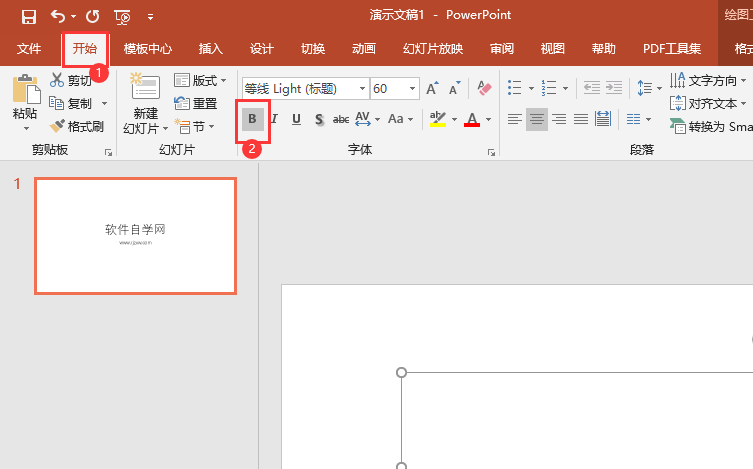Screen dimensions: 753x469
Task: Open the 字体 dialog launcher
Action: [x=491, y=152]
